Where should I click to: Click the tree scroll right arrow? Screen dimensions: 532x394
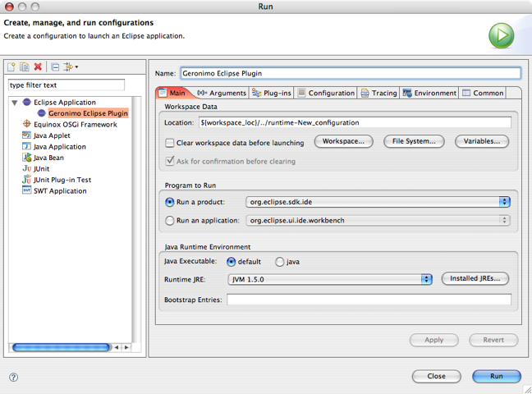pyautogui.click(x=126, y=347)
